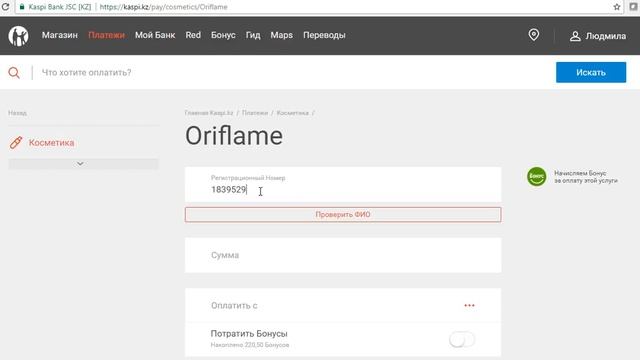Focus the 'Что хотите оплатить?' search field

[x=294, y=73]
